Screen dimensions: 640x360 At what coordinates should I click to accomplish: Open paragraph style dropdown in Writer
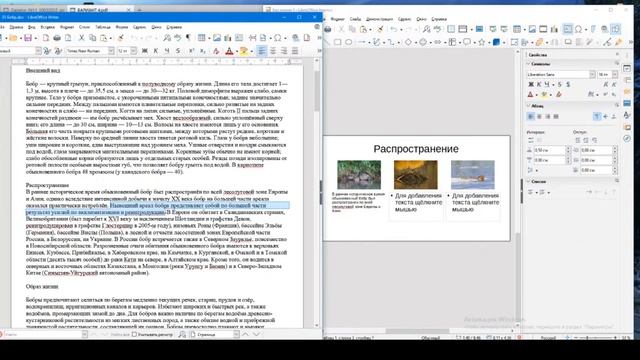click(x=38, y=51)
